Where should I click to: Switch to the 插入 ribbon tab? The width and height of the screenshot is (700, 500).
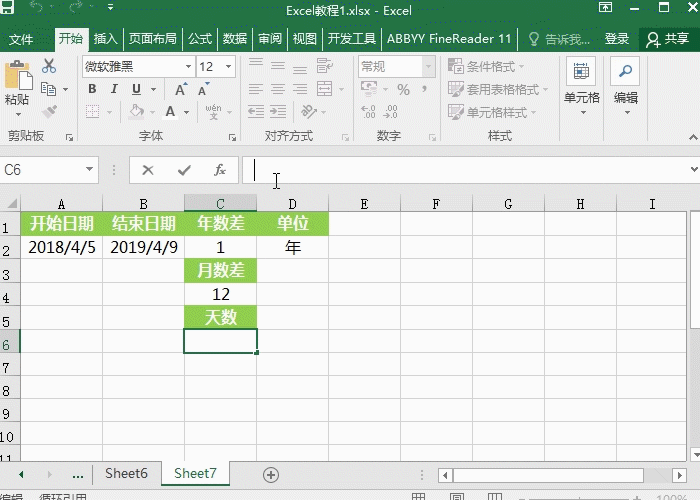pos(105,39)
